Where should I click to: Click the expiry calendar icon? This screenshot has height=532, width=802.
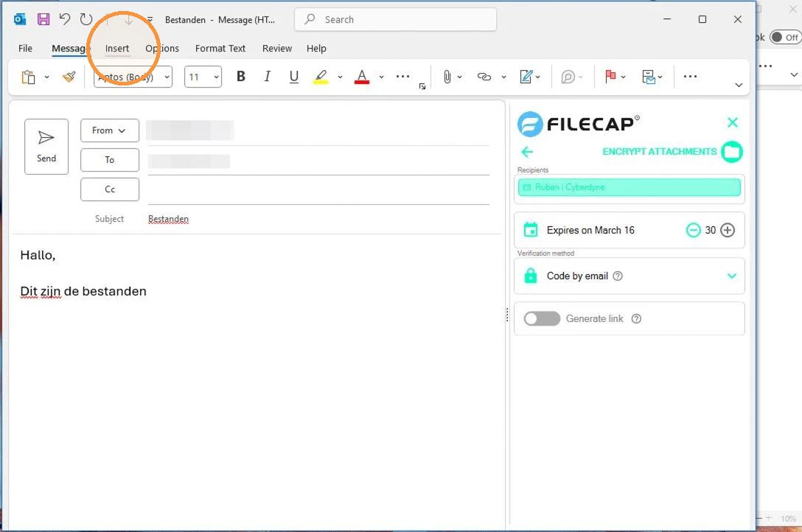click(531, 230)
